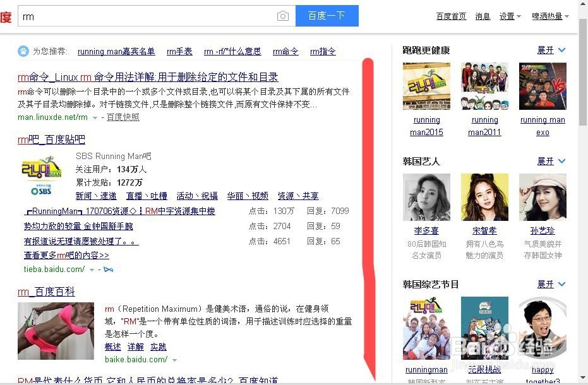Click 李多喜 portrait photo
588x385 pixels.
[426, 197]
